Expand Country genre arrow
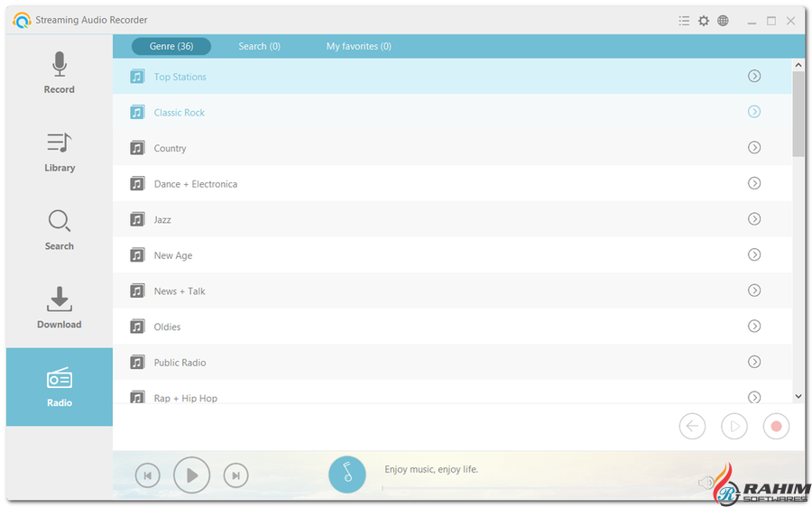The width and height of the screenshot is (812, 507). point(754,148)
